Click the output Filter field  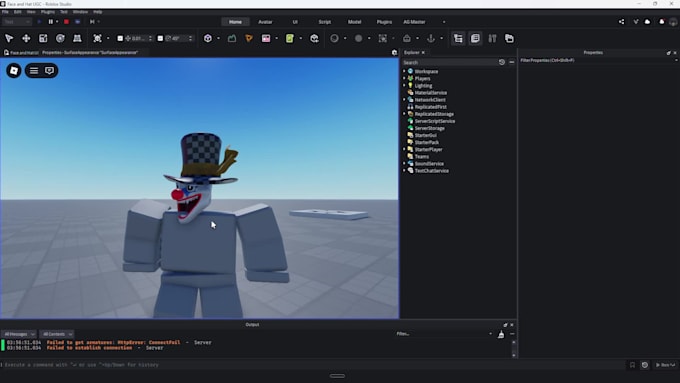point(442,334)
